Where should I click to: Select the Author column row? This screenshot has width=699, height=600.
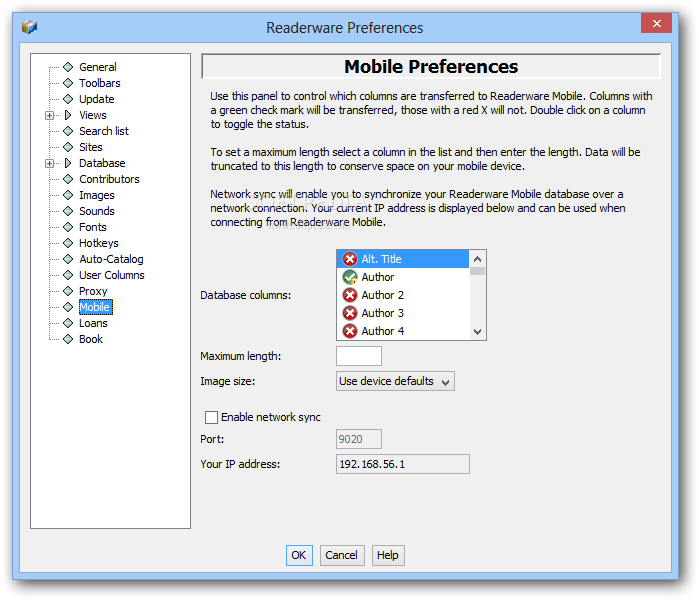403,277
